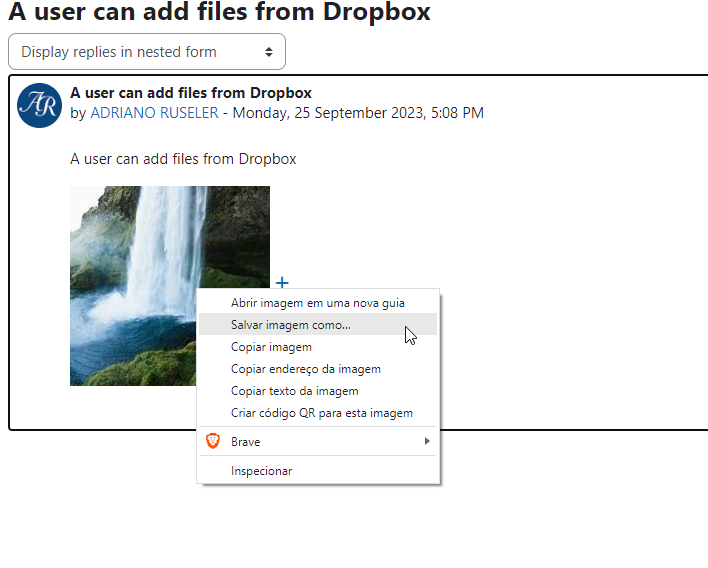Click the AR user avatar icon
Screen dimensions: 708x568
tap(39, 105)
